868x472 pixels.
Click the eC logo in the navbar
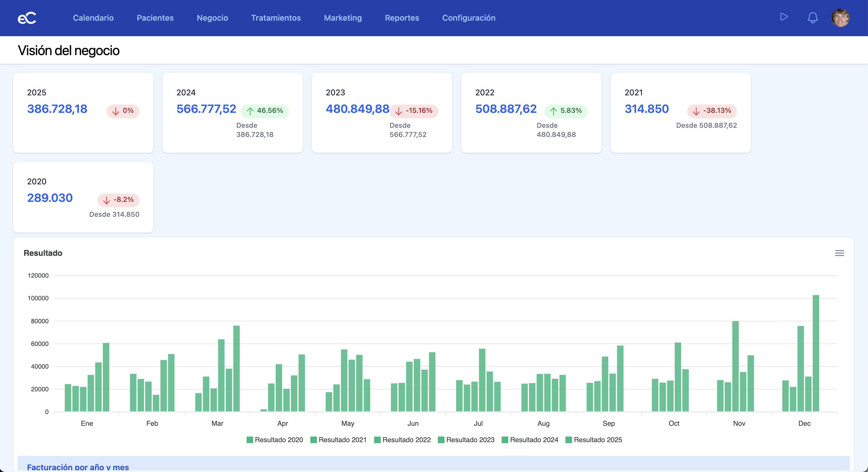(27, 18)
